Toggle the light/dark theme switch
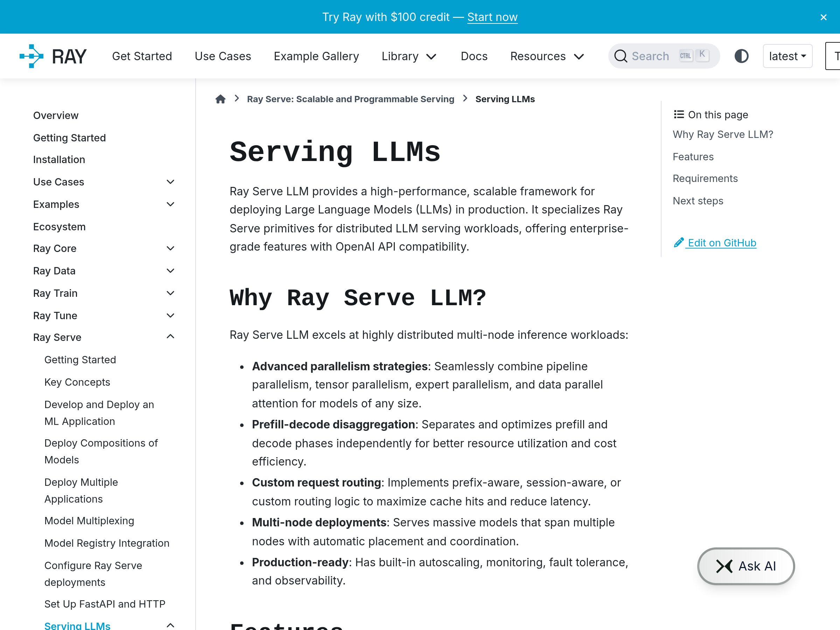 pos(741,56)
